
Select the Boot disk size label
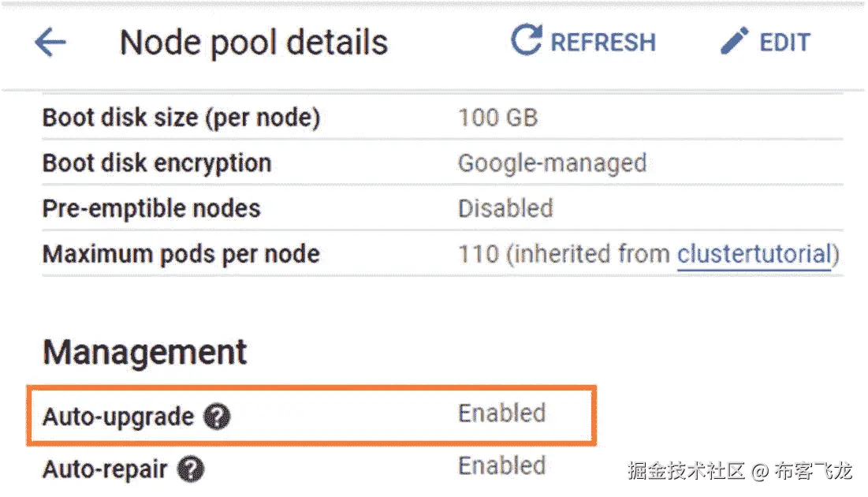pyautogui.click(x=181, y=118)
